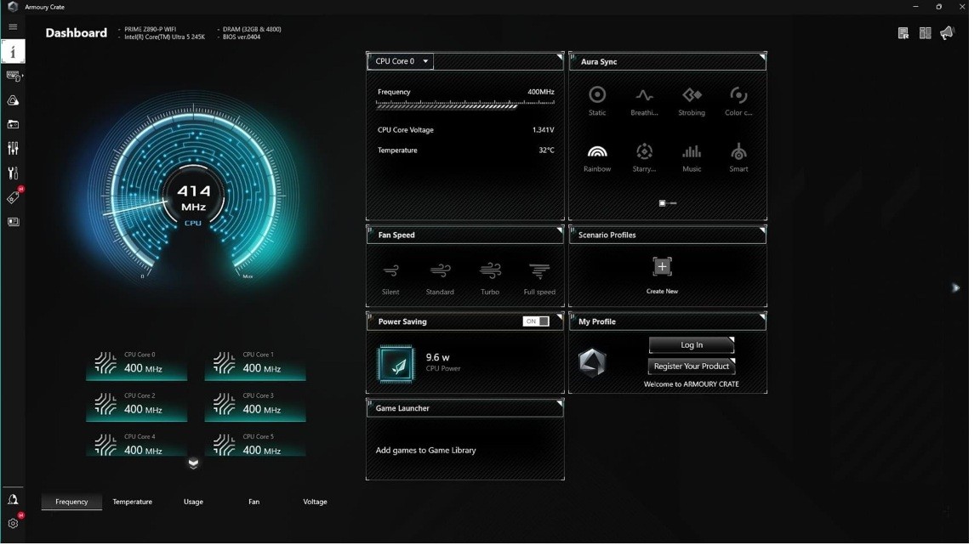This screenshot has height=551, width=980.
Task: Click the Dashboard title text
Action: tap(77, 33)
